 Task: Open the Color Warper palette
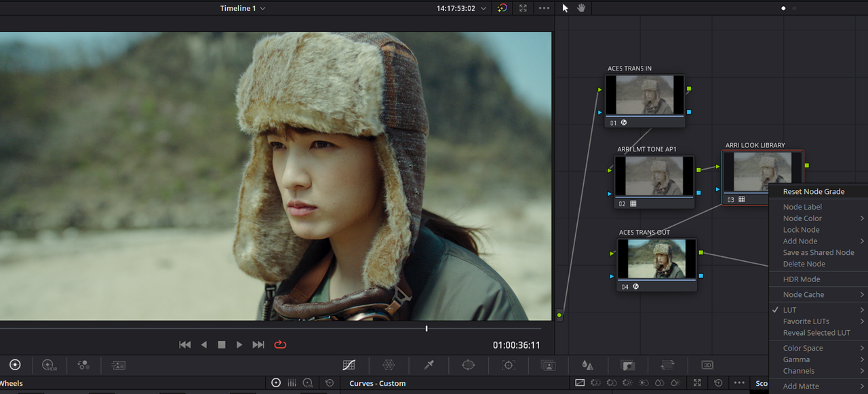389,365
